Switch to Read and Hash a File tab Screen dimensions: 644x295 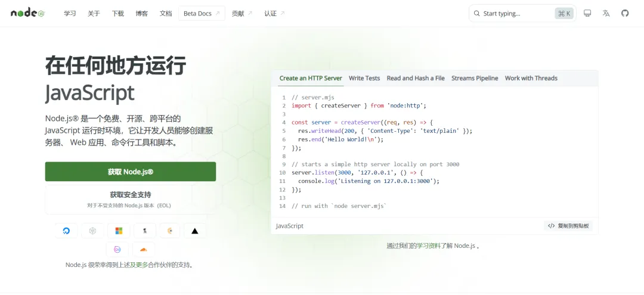pos(416,78)
